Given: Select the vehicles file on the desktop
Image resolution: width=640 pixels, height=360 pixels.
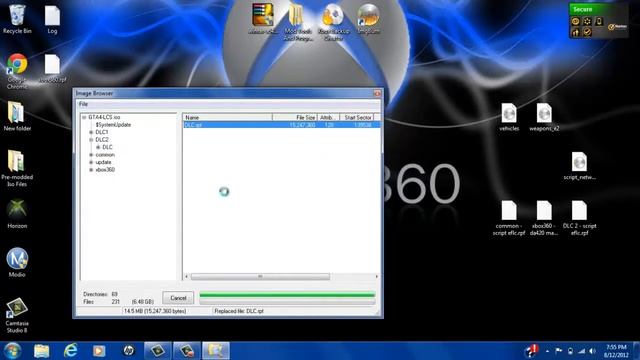Looking at the screenshot, I should pyautogui.click(x=509, y=117).
